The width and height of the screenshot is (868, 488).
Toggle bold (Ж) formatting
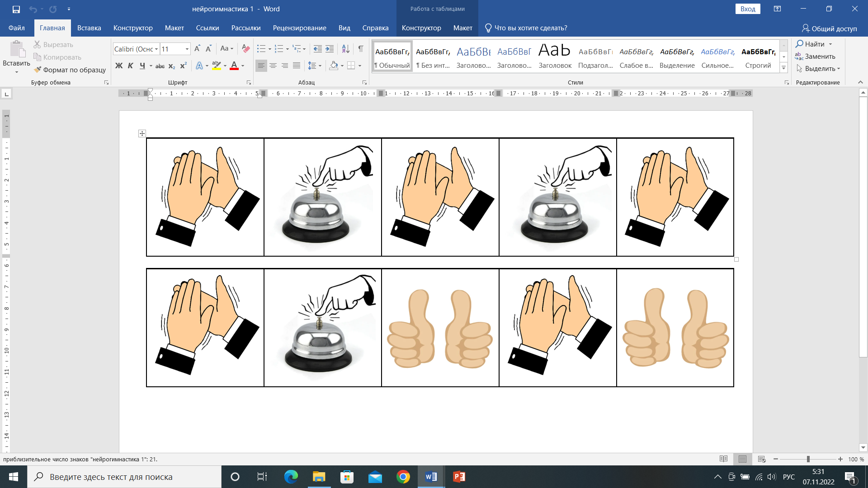point(119,66)
